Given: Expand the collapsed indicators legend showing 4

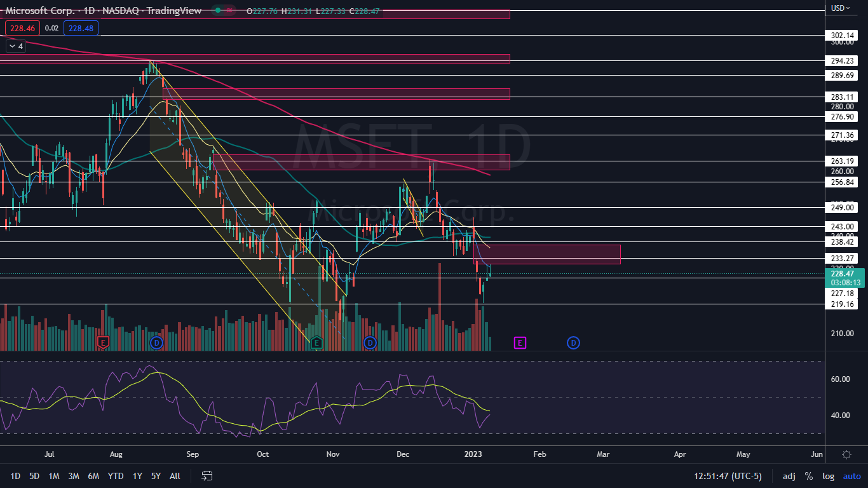Looking at the screenshot, I should 15,46.
